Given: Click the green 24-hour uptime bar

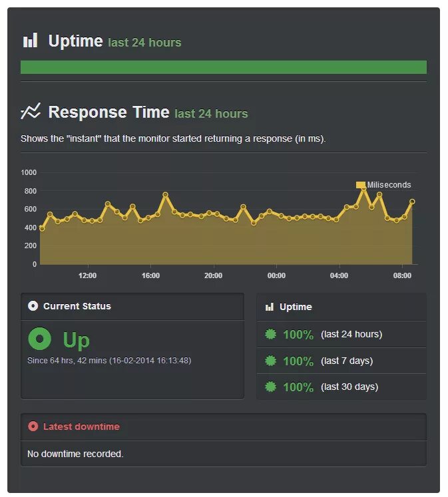Looking at the screenshot, I should [x=224, y=67].
